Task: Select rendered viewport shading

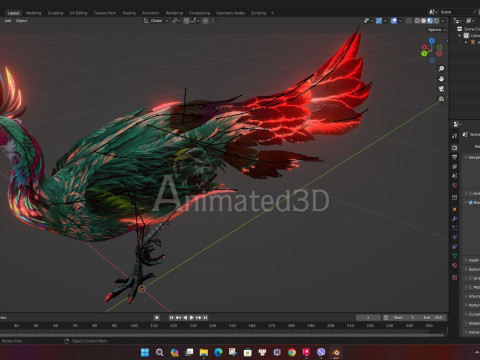Action: (x=436, y=21)
